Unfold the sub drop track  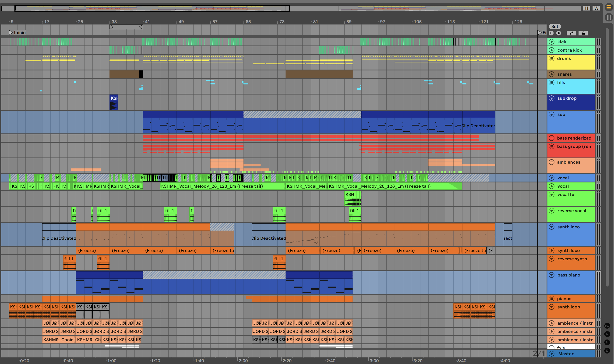pyautogui.click(x=551, y=98)
